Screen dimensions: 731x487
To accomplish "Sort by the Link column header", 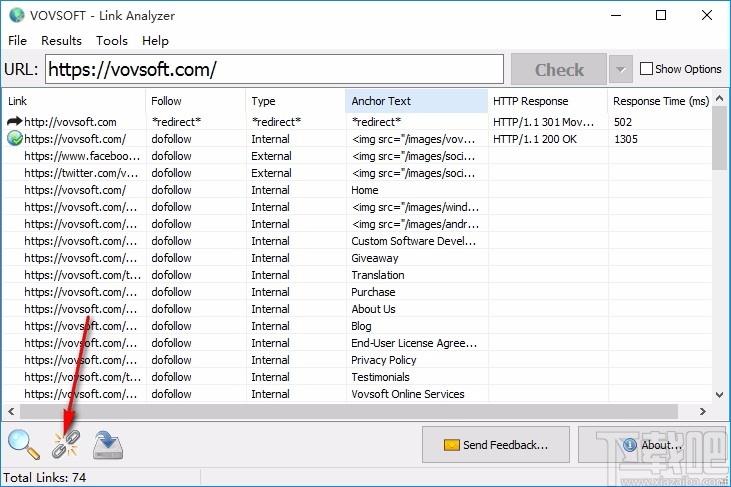I will point(74,101).
